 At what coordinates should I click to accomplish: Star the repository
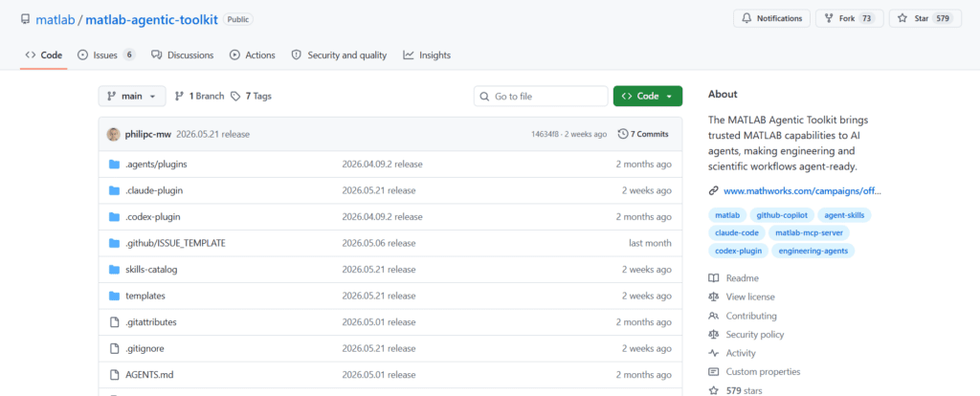tap(925, 18)
